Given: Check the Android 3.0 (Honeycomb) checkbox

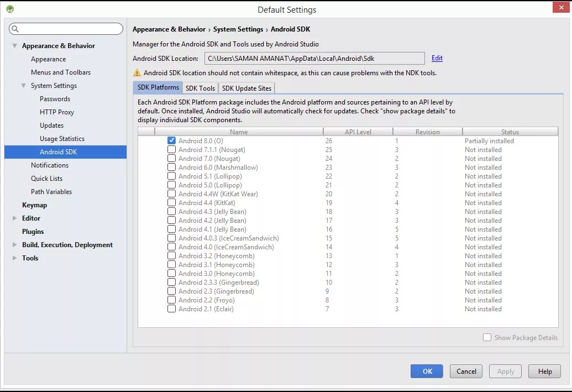Looking at the screenshot, I should coord(171,273).
